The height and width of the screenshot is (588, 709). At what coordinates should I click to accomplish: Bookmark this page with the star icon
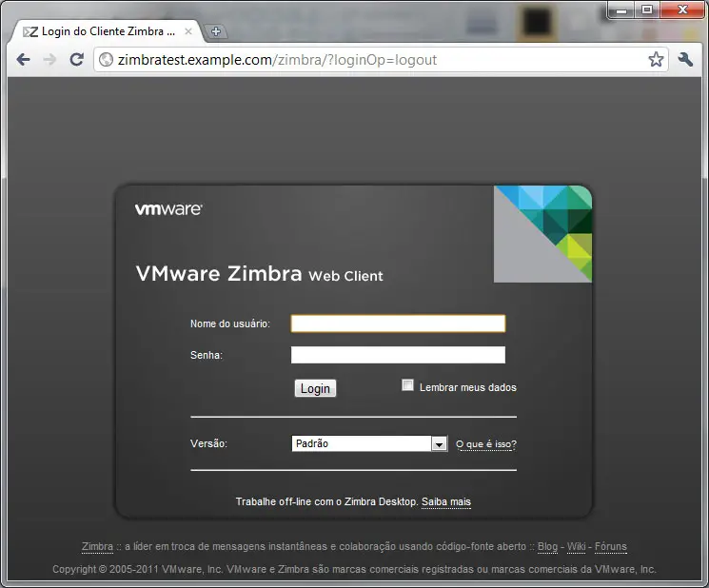click(656, 59)
